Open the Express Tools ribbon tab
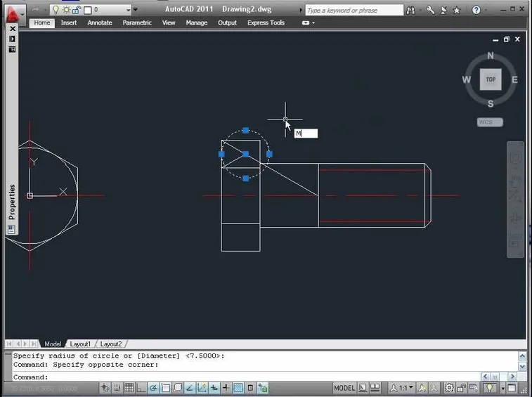This screenshot has width=532, height=397. pos(266,22)
